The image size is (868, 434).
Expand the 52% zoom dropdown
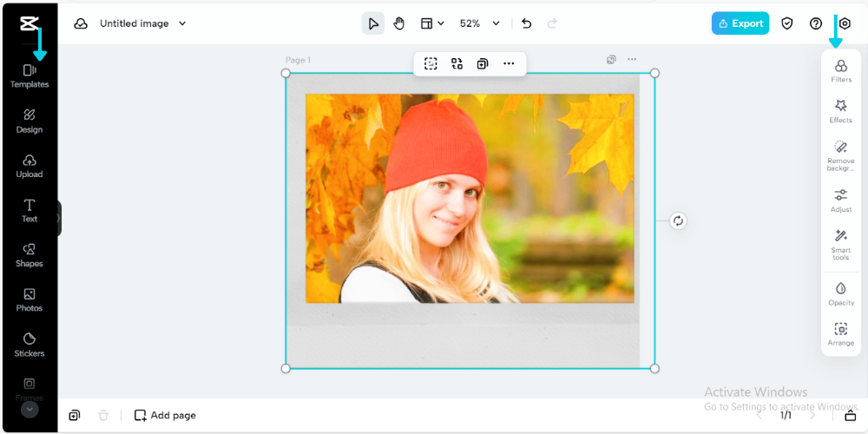tap(496, 23)
